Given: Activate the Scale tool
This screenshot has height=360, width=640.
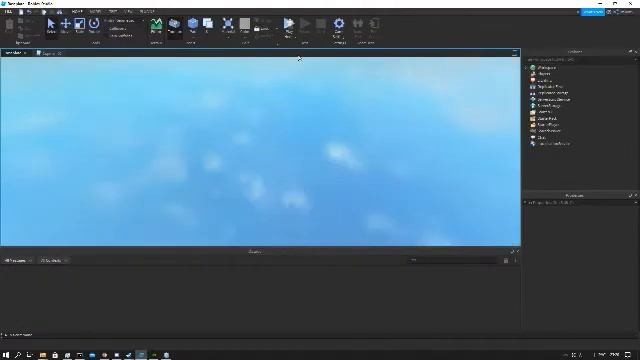Looking at the screenshot, I should pyautogui.click(x=80, y=27).
